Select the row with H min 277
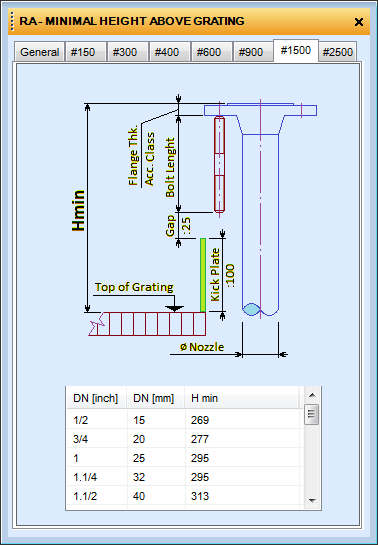The width and height of the screenshot is (378, 545). pyautogui.click(x=185, y=439)
